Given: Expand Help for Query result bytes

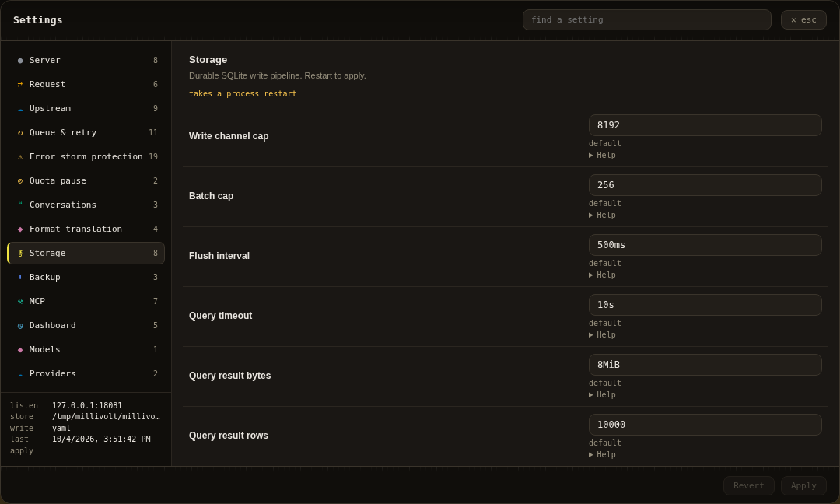Looking at the screenshot, I should point(602,395).
